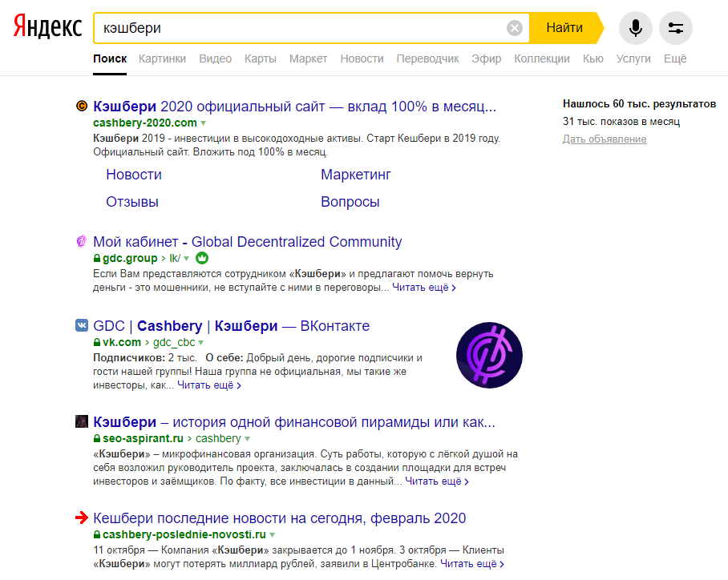
Task: Click the Найти search button
Action: (565, 28)
